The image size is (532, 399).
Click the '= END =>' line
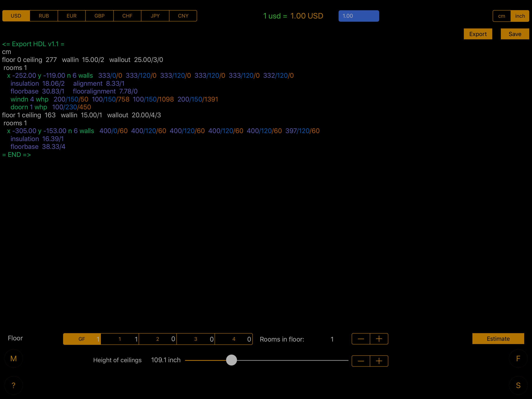click(17, 155)
